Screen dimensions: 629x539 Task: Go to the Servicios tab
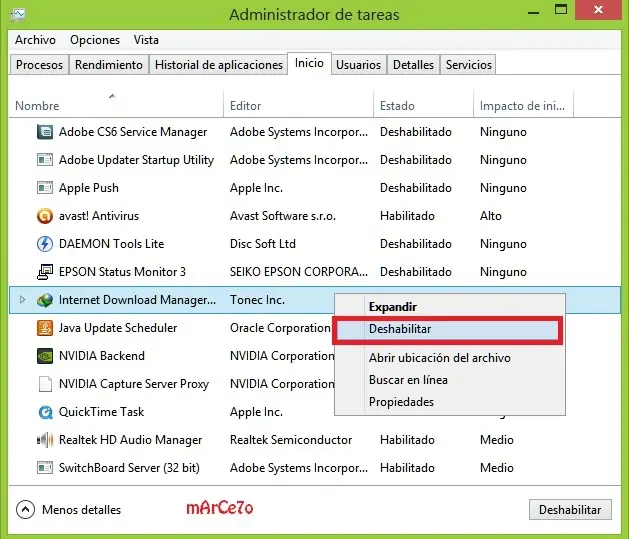pyautogui.click(x=469, y=65)
